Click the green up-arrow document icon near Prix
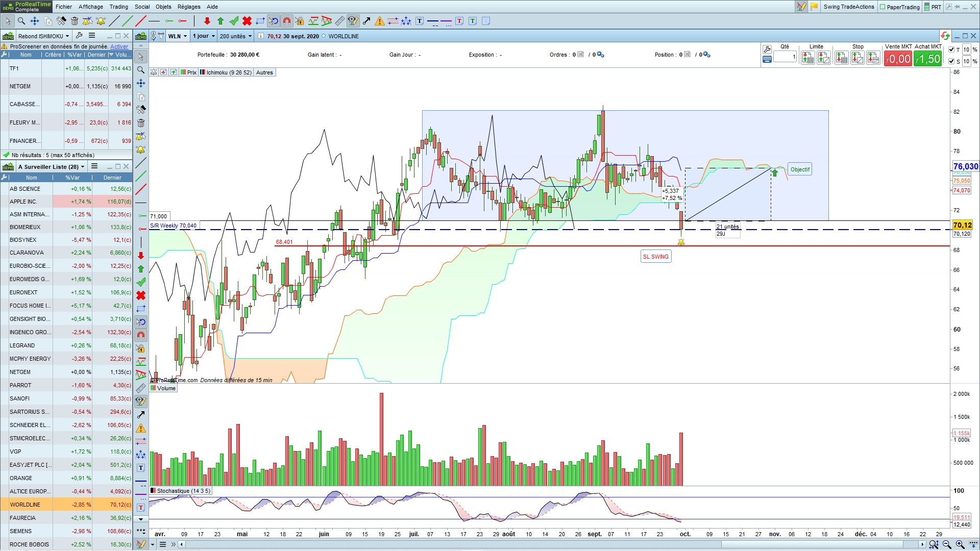The width and height of the screenshot is (980, 551). pos(174,72)
